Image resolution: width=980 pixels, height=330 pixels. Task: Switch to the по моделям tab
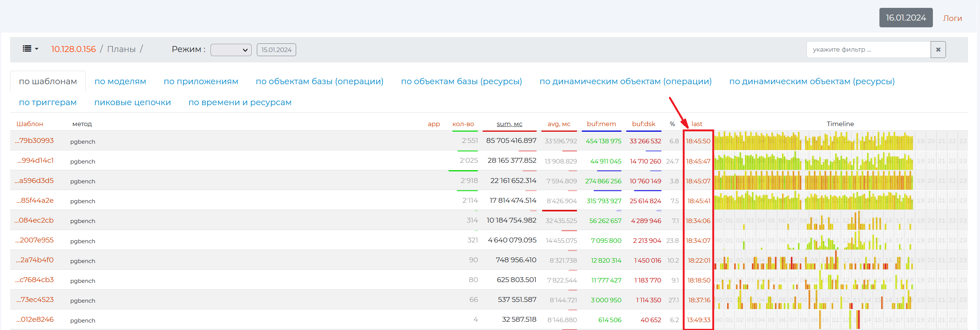pyautogui.click(x=120, y=82)
